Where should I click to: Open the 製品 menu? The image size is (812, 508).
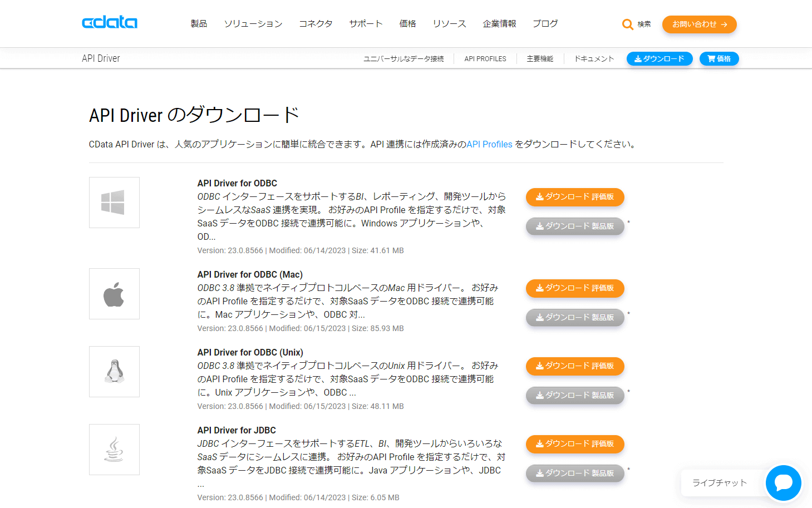click(199, 24)
